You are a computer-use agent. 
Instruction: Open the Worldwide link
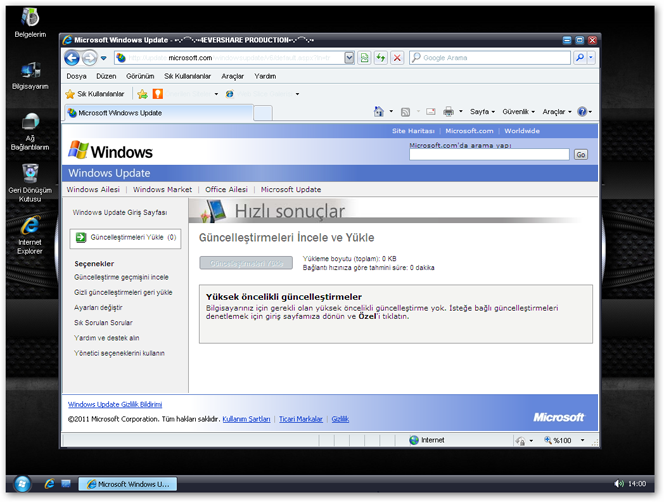(x=522, y=131)
